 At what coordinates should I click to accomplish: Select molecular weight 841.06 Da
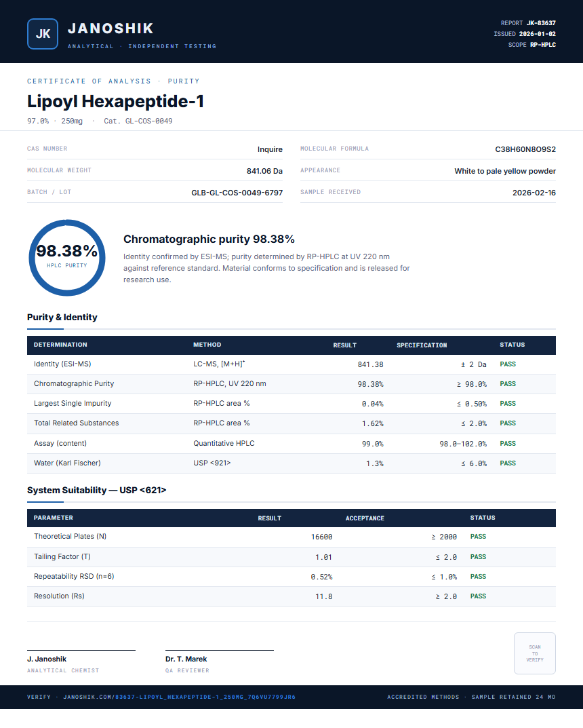point(264,171)
